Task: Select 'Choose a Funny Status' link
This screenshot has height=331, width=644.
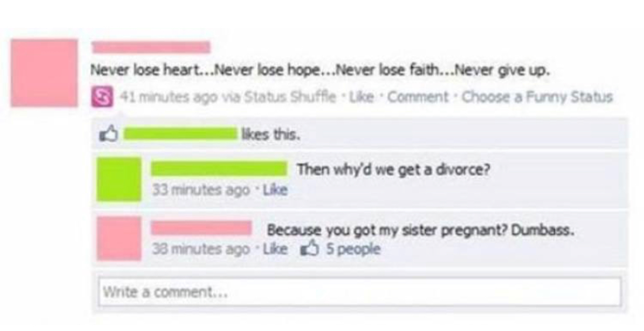Action: point(537,97)
